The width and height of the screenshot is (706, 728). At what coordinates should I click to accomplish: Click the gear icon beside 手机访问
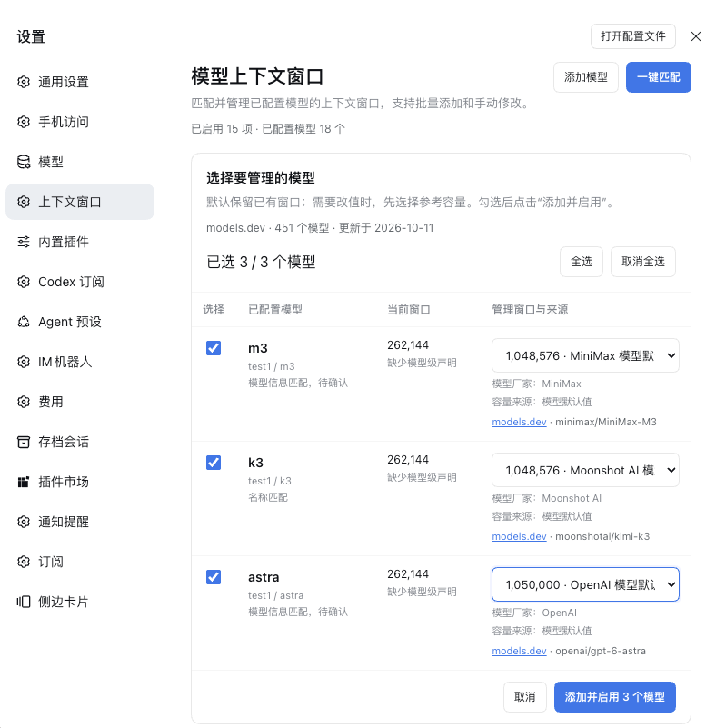point(24,122)
